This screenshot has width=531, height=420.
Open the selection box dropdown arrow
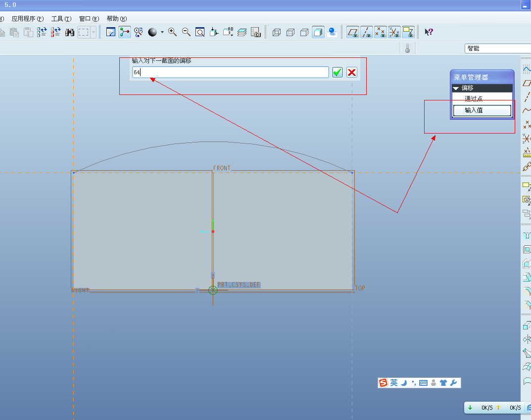(94, 33)
